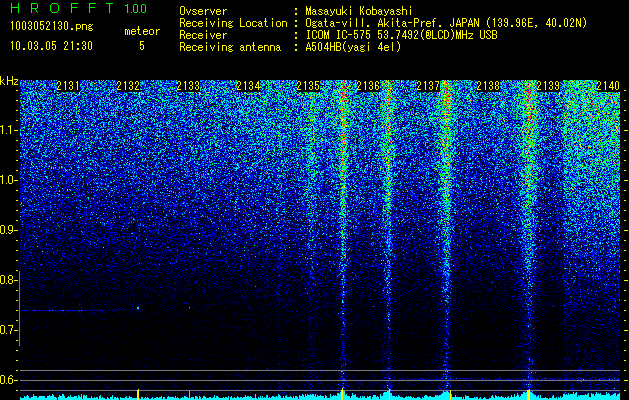The width and height of the screenshot is (629, 400).
Task: Click the 1.1 kHz axis label
Action: tap(8, 130)
